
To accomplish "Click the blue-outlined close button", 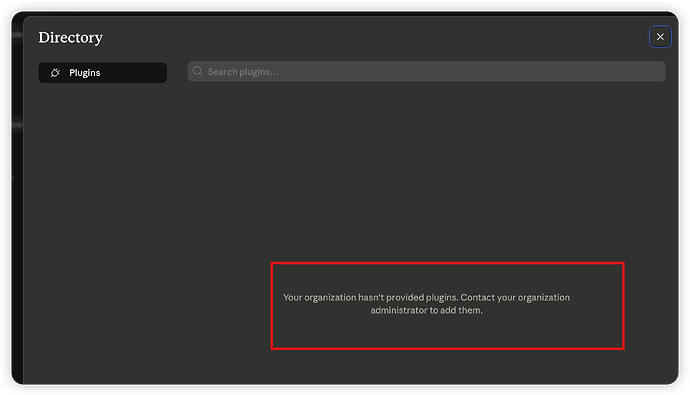I will tap(660, 37).
